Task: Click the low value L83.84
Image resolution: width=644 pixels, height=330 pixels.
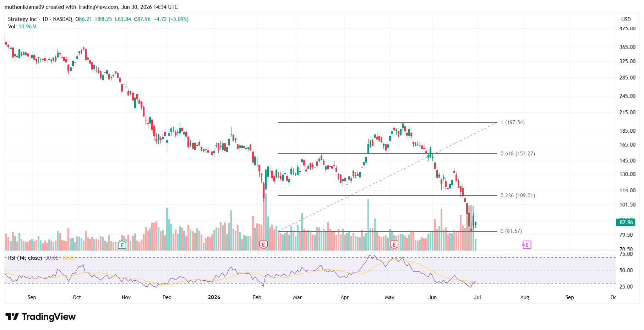Action: click(123, 19)
